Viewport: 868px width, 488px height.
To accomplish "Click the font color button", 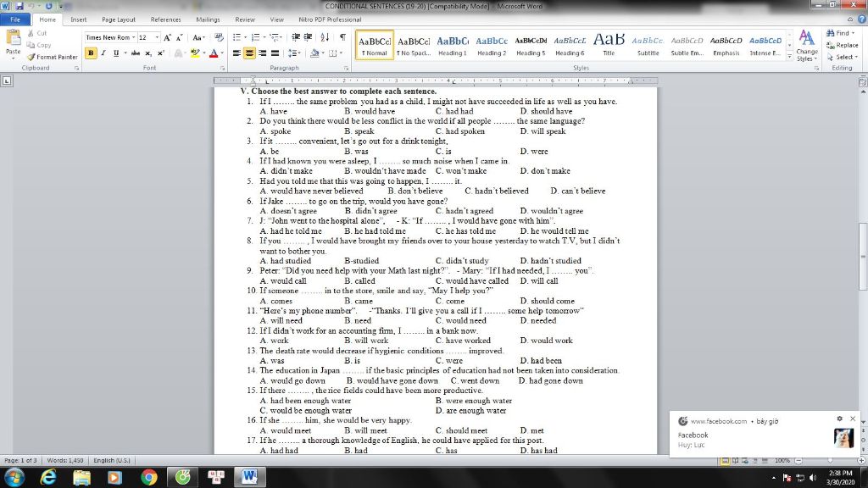I will click(214, 53).
